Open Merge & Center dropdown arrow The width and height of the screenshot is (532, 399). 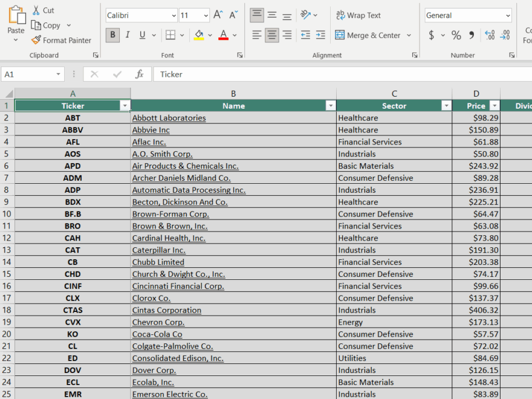(x=409, y=35)
